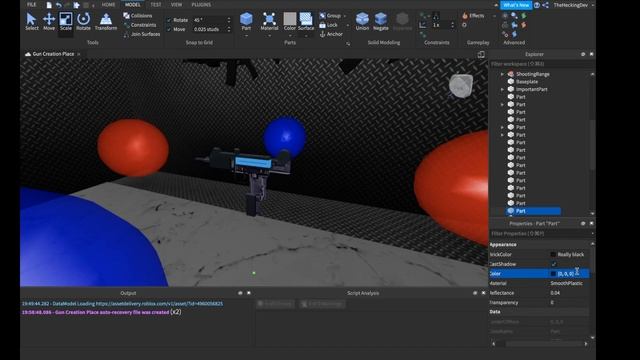Switch to the VIEW ribbon tab
This screenshot has height=360, width=640.
click(x=176, y=5)
